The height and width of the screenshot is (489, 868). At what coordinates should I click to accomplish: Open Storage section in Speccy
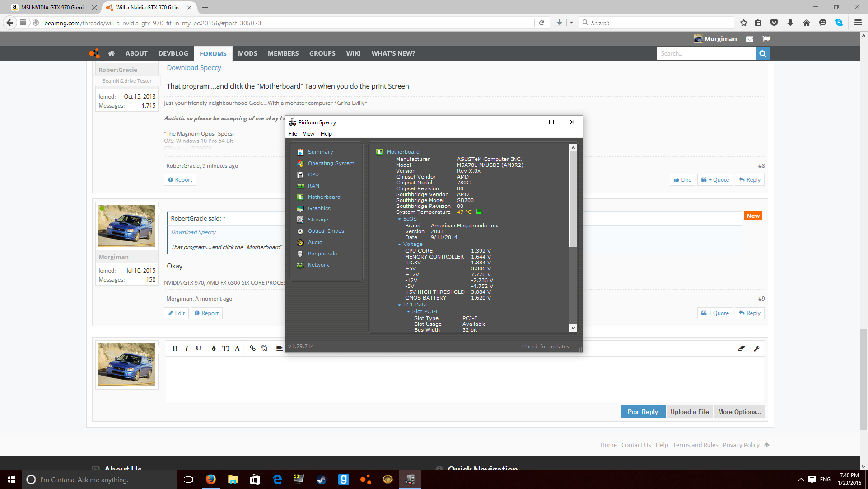click(x=318, y=220)
